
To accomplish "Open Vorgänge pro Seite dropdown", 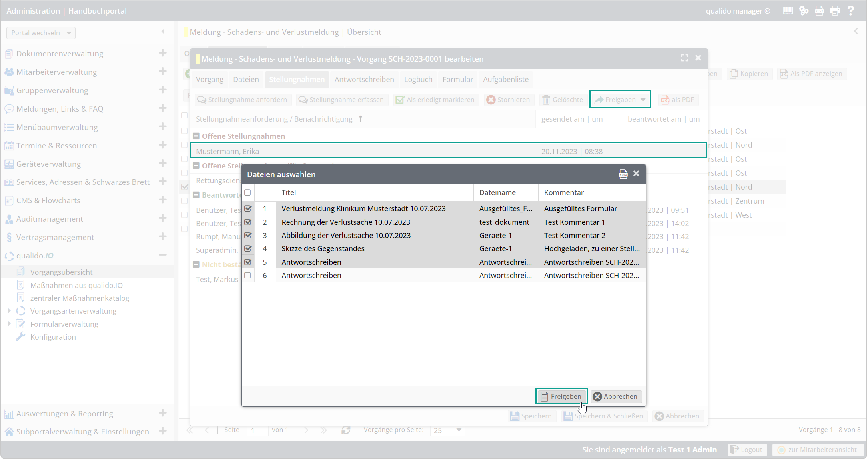I will 459,430.
